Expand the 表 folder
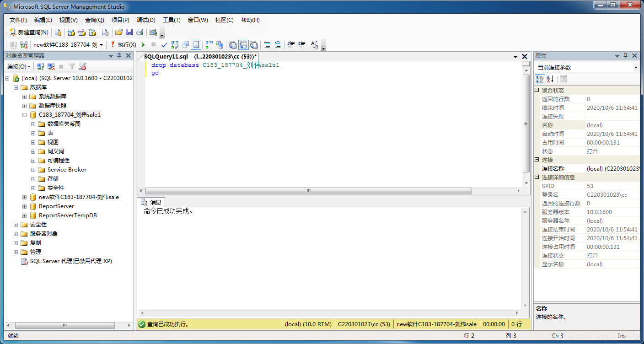This screenshot has width=644, height=344. [33, 133]
